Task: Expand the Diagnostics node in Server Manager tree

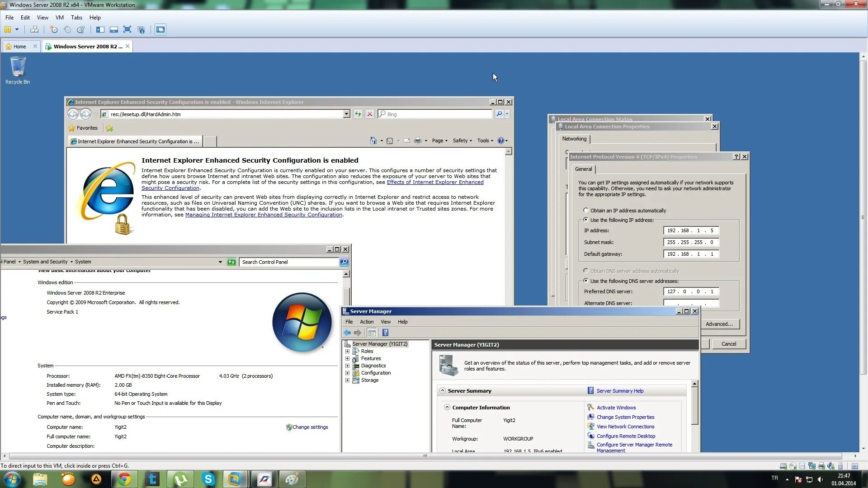Action: click(x=347, y=366)
